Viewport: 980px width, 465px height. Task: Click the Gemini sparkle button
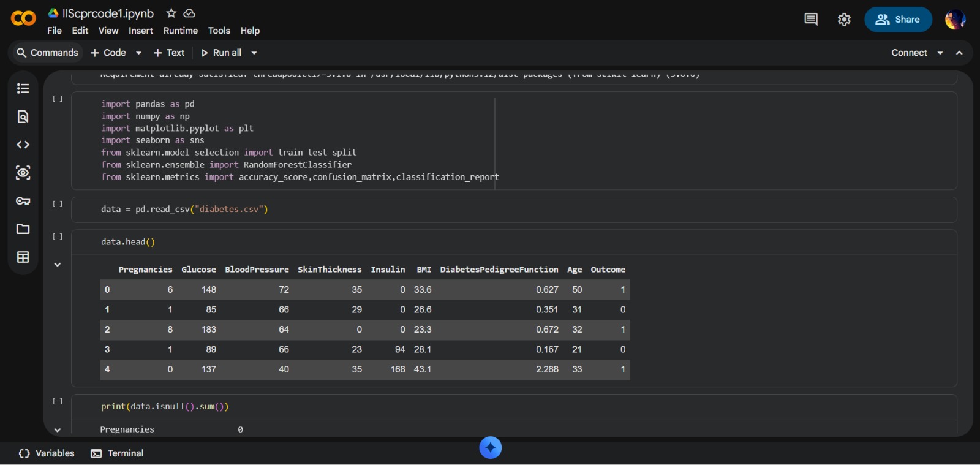point(490,448)
